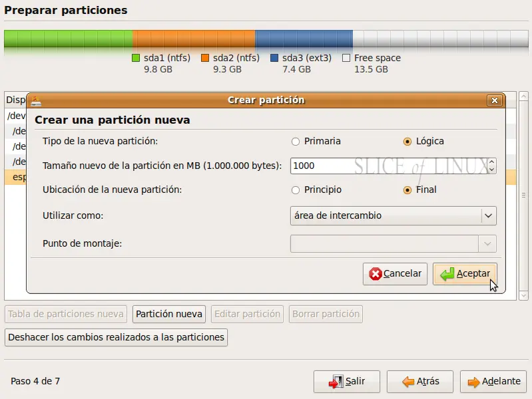Click the 'sda1 (ntfs)' legend label
This screenshot has width=532, height=399.
[x=167, y=58]
